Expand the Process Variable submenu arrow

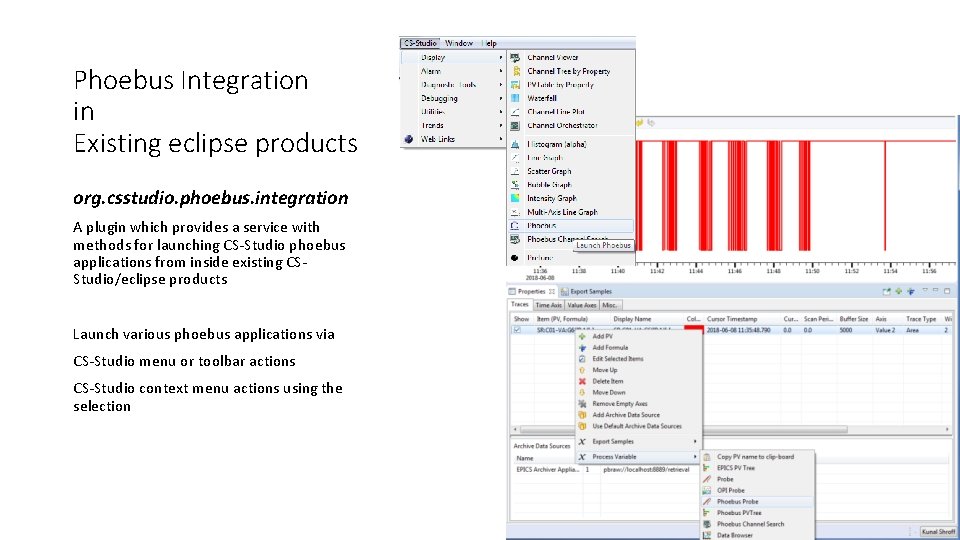pos(695,457)
